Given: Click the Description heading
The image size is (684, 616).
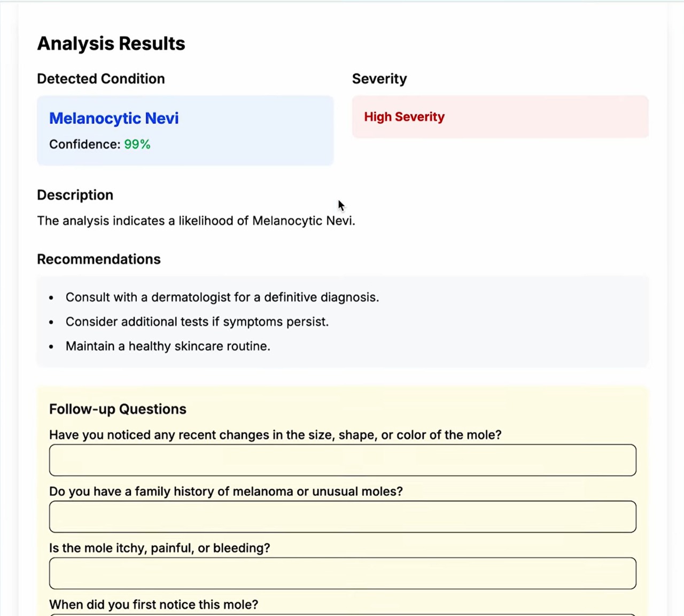Looking at the screenshot, I should [75, 195].
